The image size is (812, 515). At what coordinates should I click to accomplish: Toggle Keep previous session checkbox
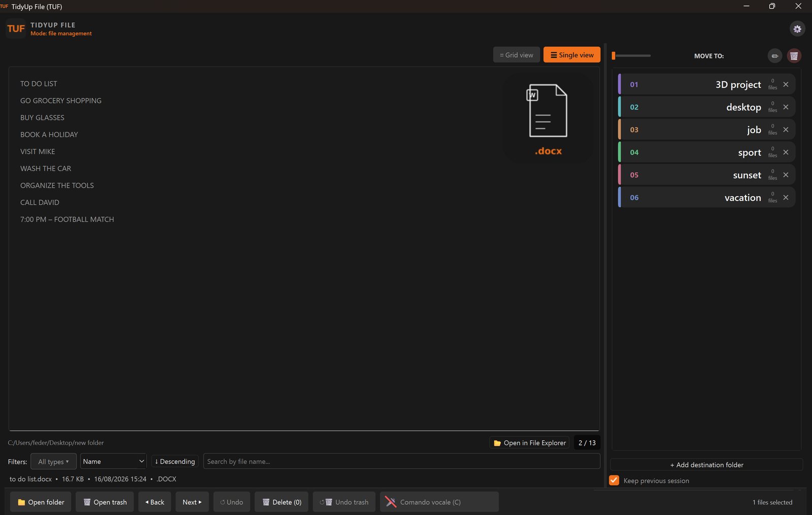pyautogui.click(x=614, y=480)
